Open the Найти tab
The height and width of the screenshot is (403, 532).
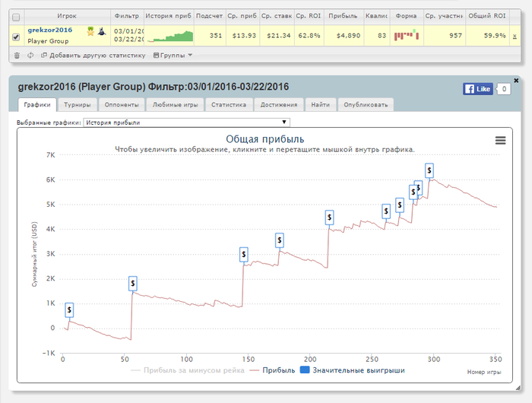point(320,105)
